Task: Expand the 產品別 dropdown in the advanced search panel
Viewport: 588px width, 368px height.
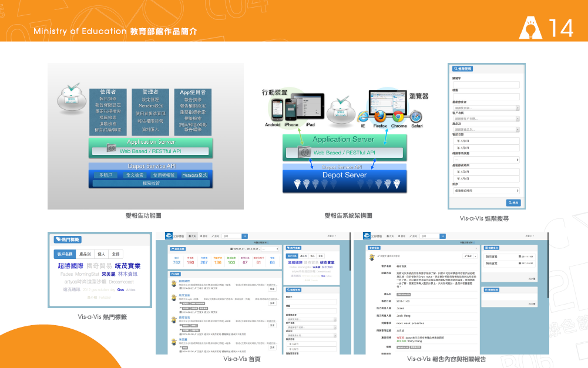Action: pos(486,129)
